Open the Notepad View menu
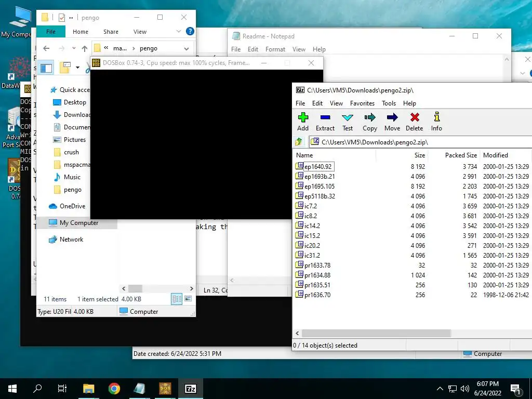The width and height of the screenshot is (532, 399). [x=299, y=49]
